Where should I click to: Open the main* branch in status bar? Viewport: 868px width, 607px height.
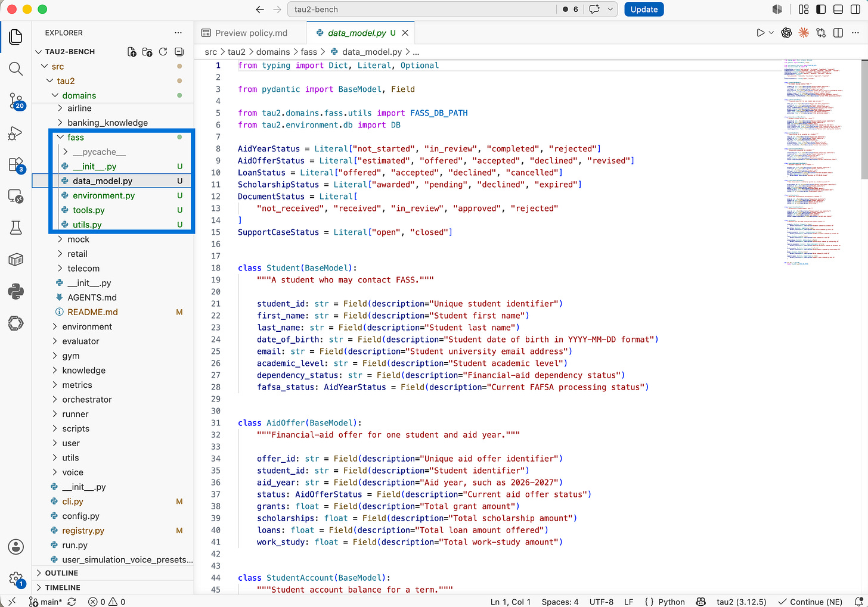coord(45,602)
